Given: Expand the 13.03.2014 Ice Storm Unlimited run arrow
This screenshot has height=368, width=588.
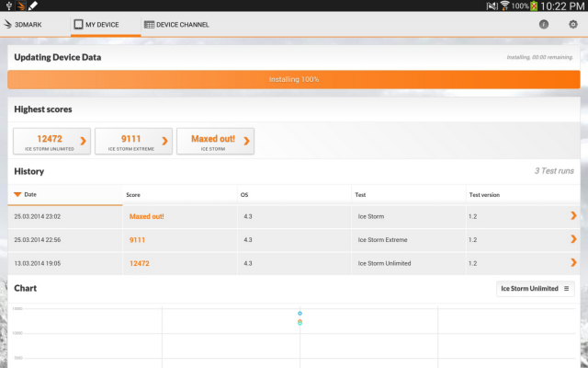Looking at the screenshot, I should 573,262.
